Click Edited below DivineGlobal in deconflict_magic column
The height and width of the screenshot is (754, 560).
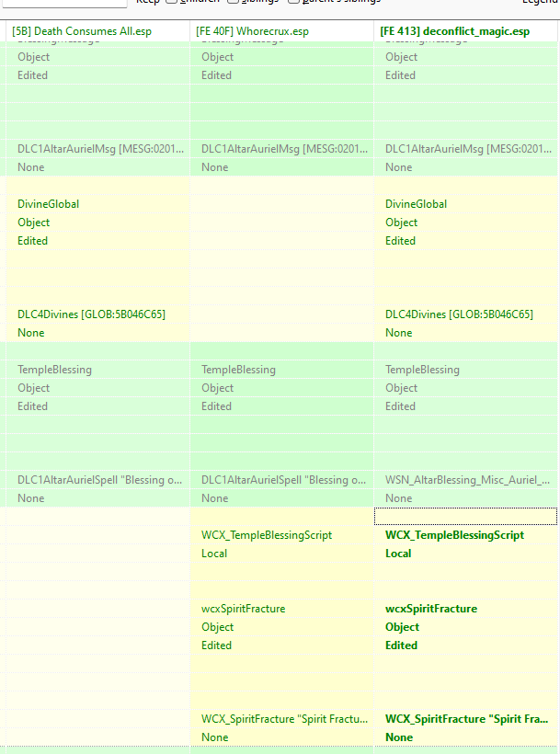point(400,241)
